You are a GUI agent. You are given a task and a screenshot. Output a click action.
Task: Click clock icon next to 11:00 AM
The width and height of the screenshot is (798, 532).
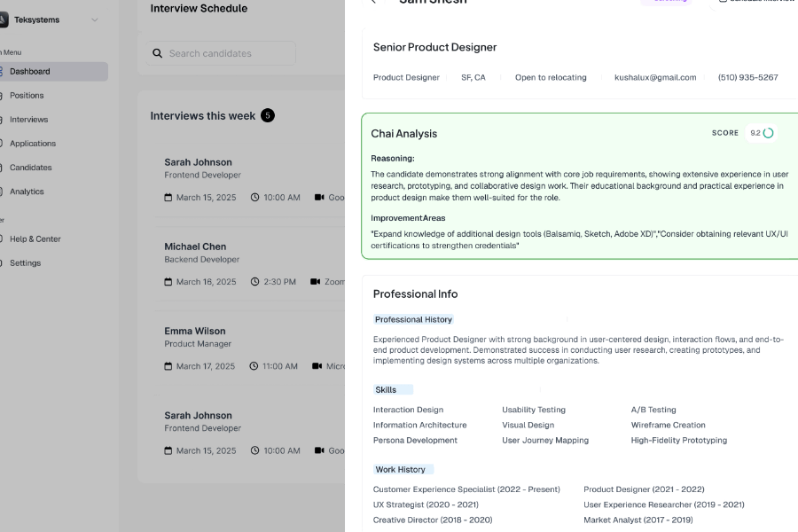[x=255, y=366]
